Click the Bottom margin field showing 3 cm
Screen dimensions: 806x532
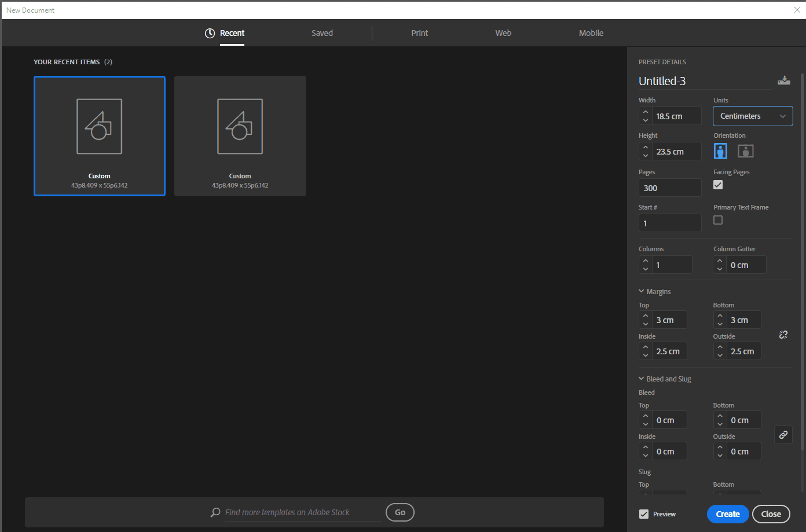point(744,320)
